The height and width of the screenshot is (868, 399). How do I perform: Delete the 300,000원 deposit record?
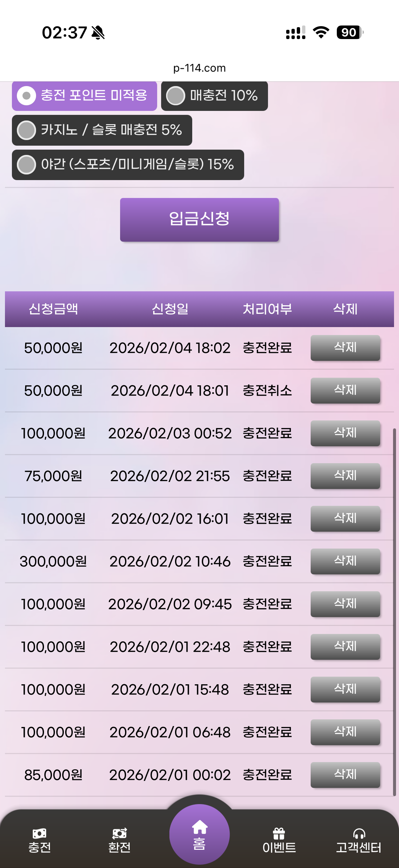click(x=345, y=561)
